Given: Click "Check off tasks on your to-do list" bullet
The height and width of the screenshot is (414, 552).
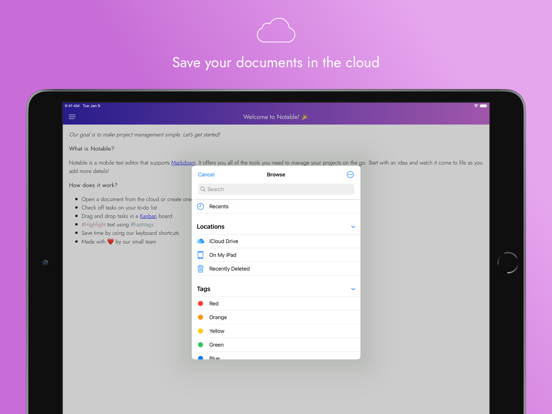Looking at the screenshot, I should [x=119, y=208].
